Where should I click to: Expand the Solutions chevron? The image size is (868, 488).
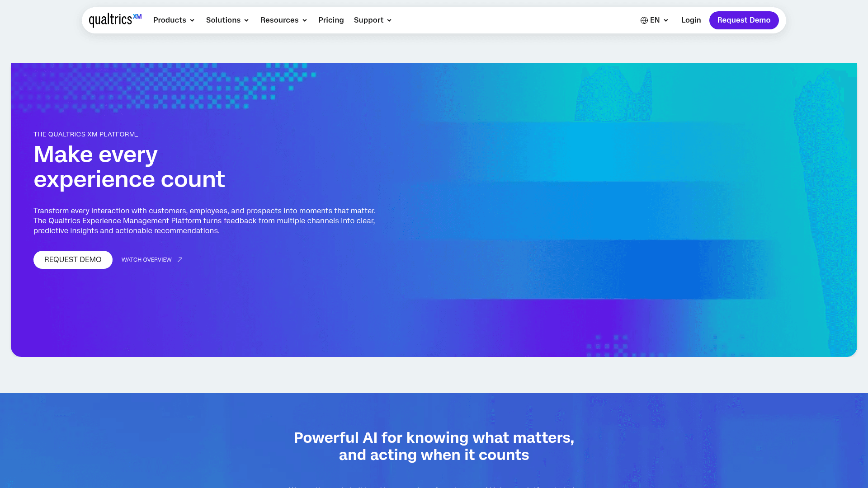[x=246, y=20]
